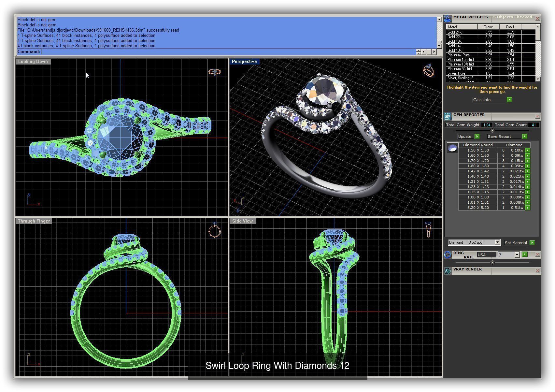
Task: Click the metal weights list scroll-up arrow
Action: (538, 27)
